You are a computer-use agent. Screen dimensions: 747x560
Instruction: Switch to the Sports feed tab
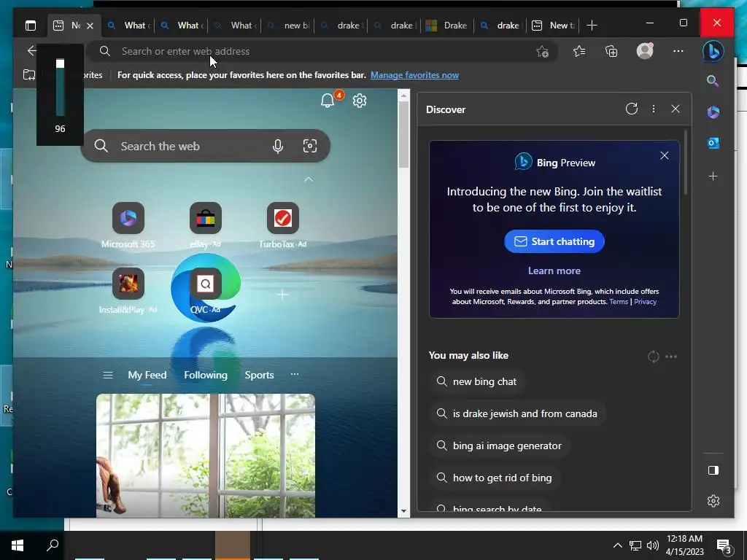(x=259, y=376)
